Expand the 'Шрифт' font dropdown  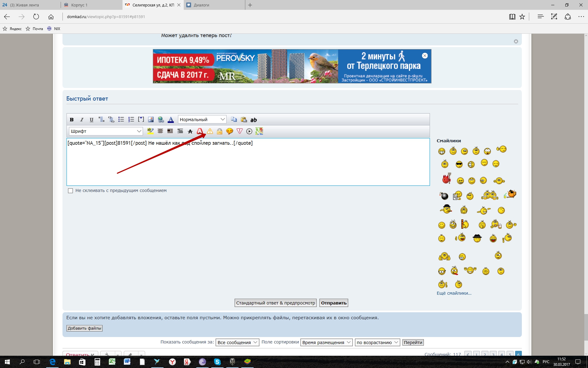tap(106, 131)
